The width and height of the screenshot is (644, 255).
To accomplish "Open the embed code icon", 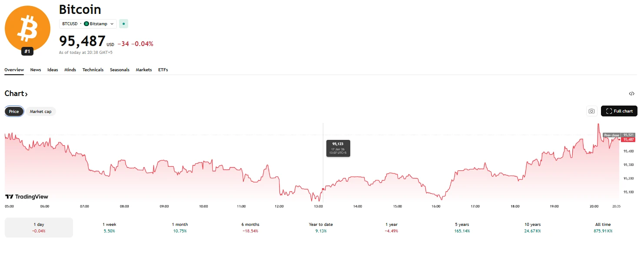I will point(631,94).
